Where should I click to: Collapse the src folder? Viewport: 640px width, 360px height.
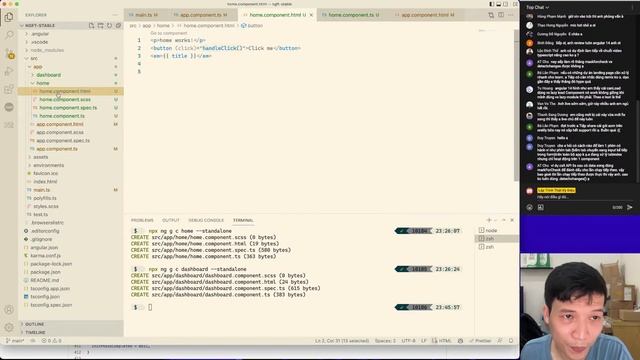click(33, 58)
